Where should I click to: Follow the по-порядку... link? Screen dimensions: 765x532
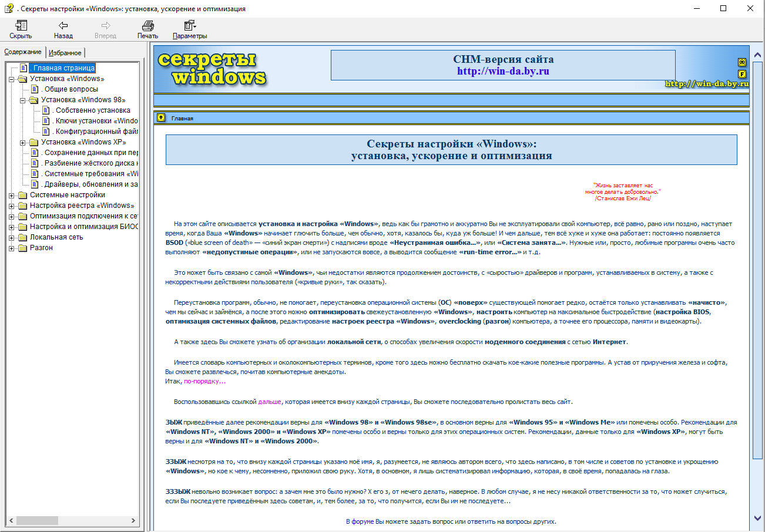tap(204, 381)
